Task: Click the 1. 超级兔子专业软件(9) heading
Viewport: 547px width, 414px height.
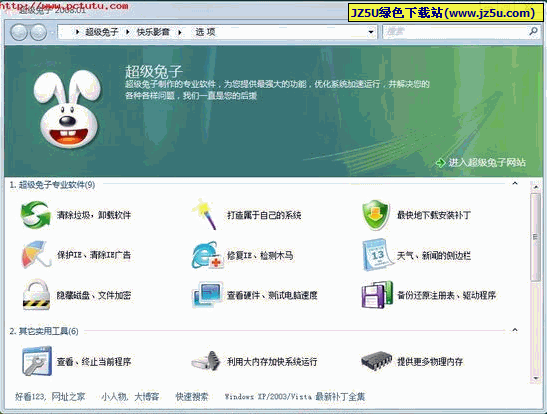Action: (x=52, y=185)
